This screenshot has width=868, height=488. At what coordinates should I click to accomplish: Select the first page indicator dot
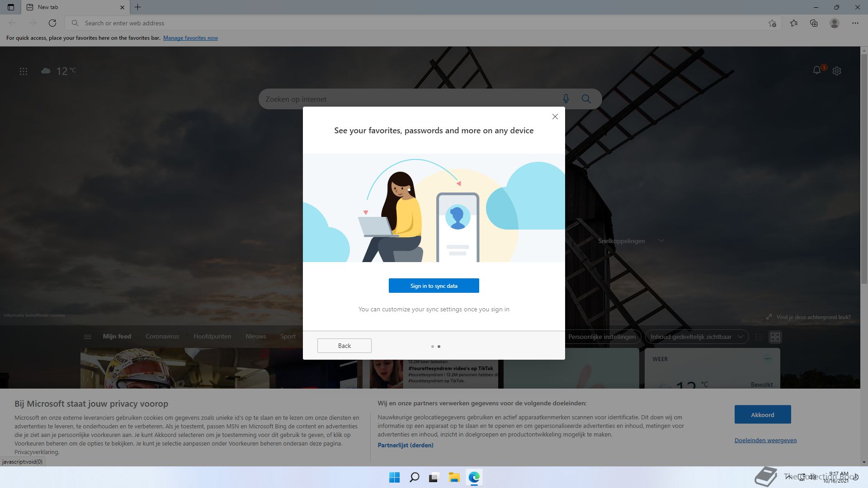(x=433, y=347)
